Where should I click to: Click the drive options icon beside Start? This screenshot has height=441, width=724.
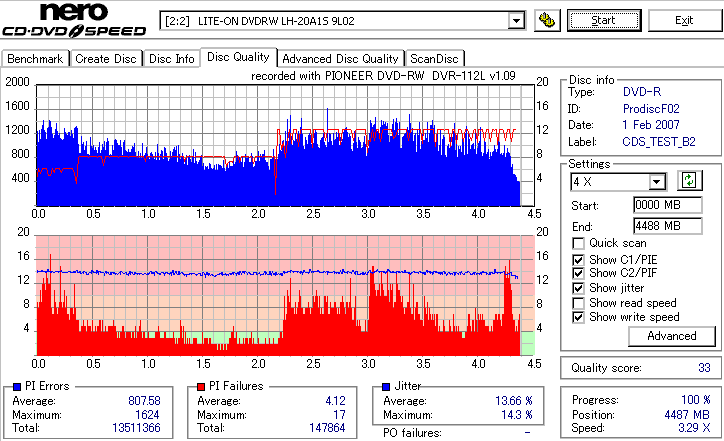click(547, 20)
